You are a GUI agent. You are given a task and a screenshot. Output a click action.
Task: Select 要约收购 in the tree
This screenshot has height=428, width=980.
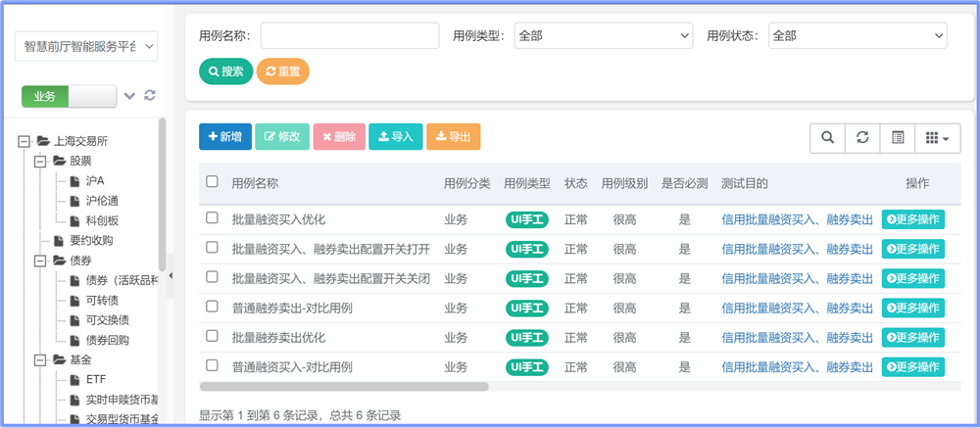point(91,241)
